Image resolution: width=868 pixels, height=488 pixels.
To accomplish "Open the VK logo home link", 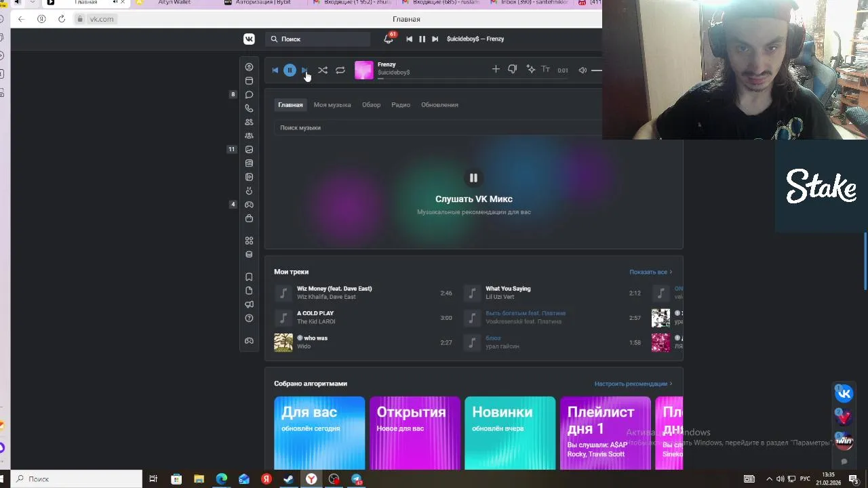I will coord(249,39).
